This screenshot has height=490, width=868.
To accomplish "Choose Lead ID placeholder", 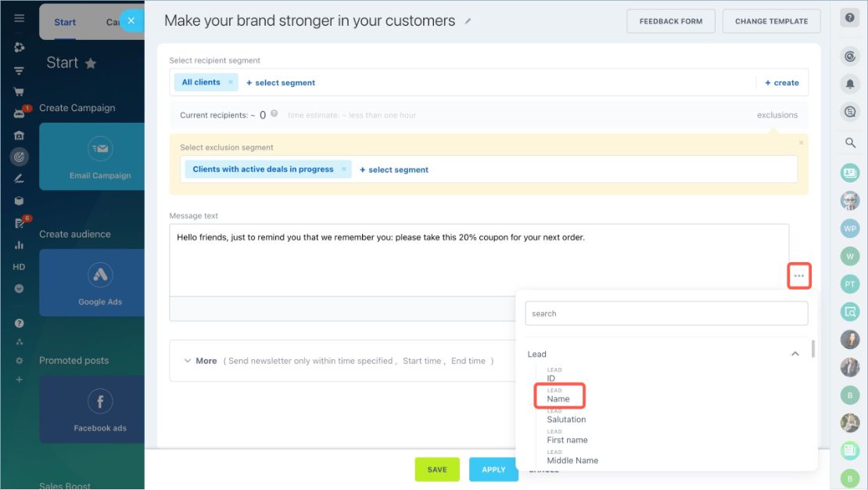I will pos(554,375).
